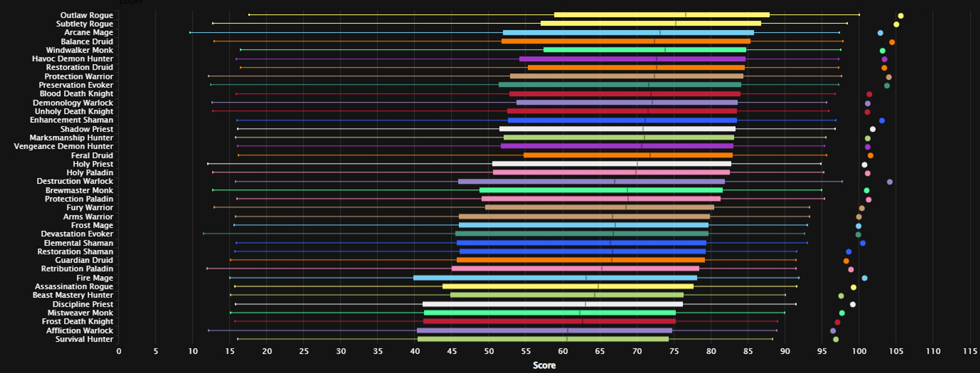Image resolution: width=980 pixels, height=373 pixels.
Task: Select the Shadow Priest white box bar
Action: [617, 129]
